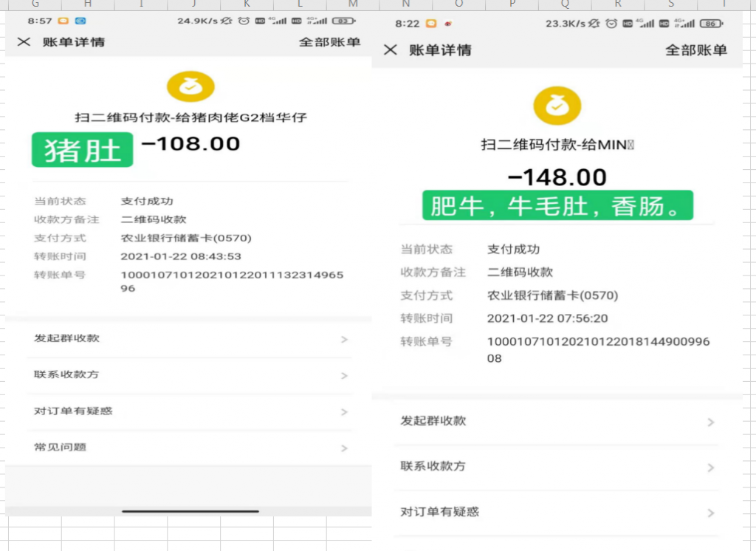Click the green 肥牛，牛毛肚，香肠 label

coord(557,205)
